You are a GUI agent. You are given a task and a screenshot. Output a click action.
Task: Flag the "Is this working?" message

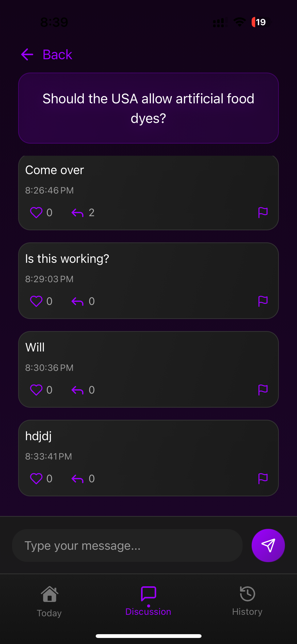[263, 301]
